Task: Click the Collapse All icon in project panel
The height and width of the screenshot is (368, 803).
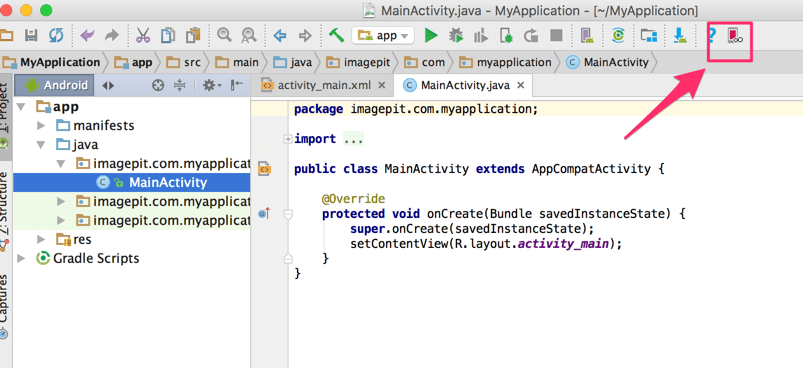Action: [x=179, y=85]
